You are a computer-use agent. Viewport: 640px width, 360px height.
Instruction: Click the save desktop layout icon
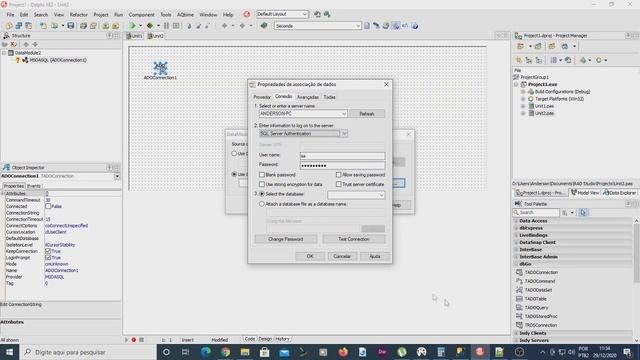tap(317, 14)
